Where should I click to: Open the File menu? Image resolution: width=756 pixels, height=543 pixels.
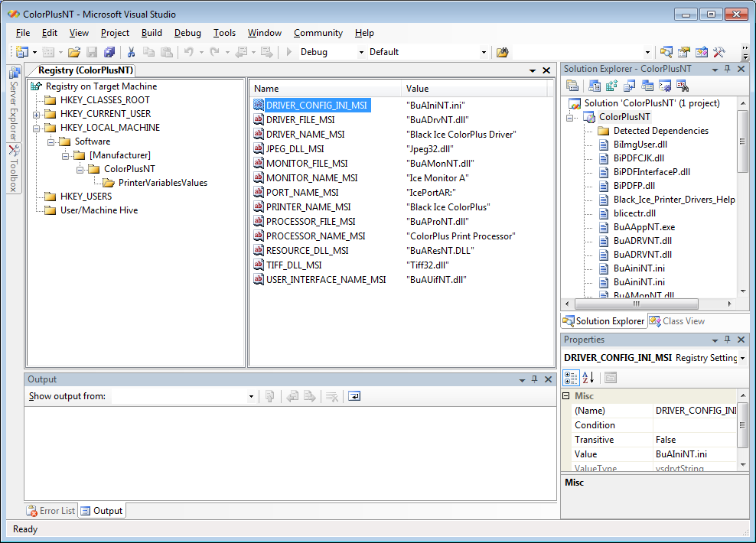pyautogui.click(x=23, y=33)
